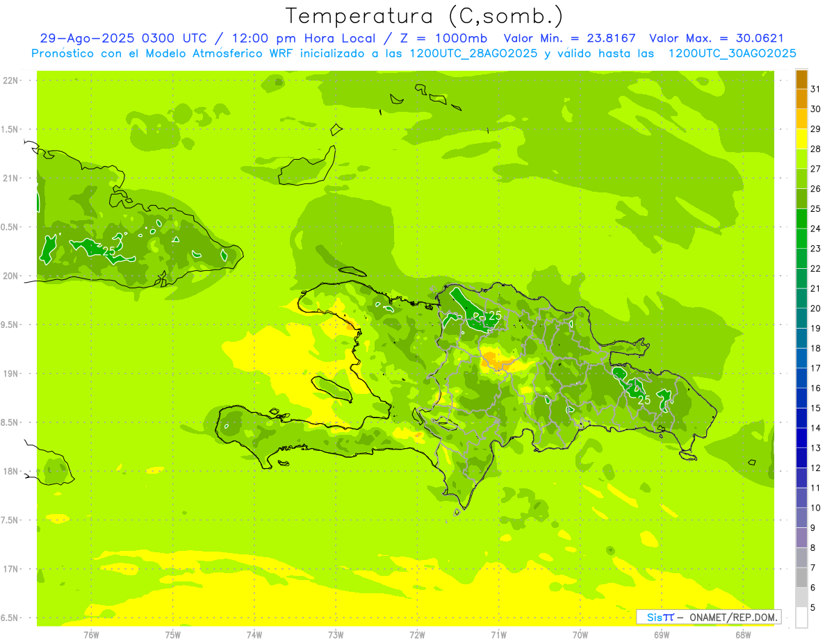Click the '25' contour label near 69W
The image size is (834, 644).
pyautogui.click(x=644, y=400)
